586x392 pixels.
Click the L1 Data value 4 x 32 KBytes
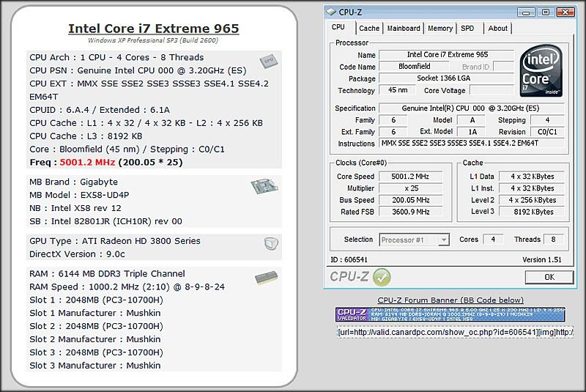tap(533, 177)
